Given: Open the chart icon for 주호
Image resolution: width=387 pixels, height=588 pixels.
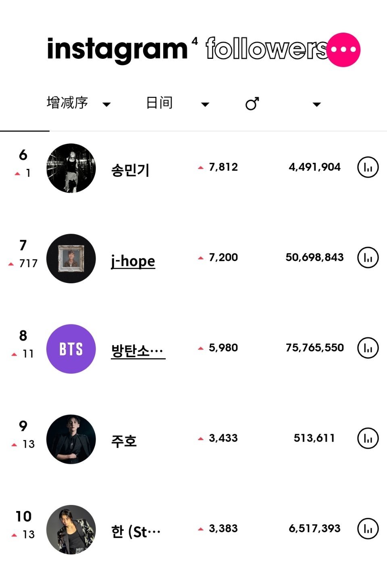Looking at the screenshot, I should pyautogui.click(x=368, y=438).
